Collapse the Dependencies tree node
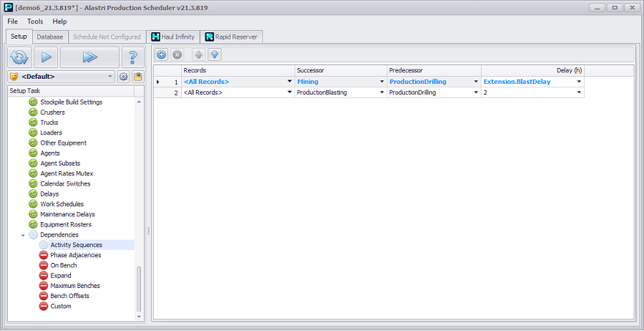 coord(23,235)
